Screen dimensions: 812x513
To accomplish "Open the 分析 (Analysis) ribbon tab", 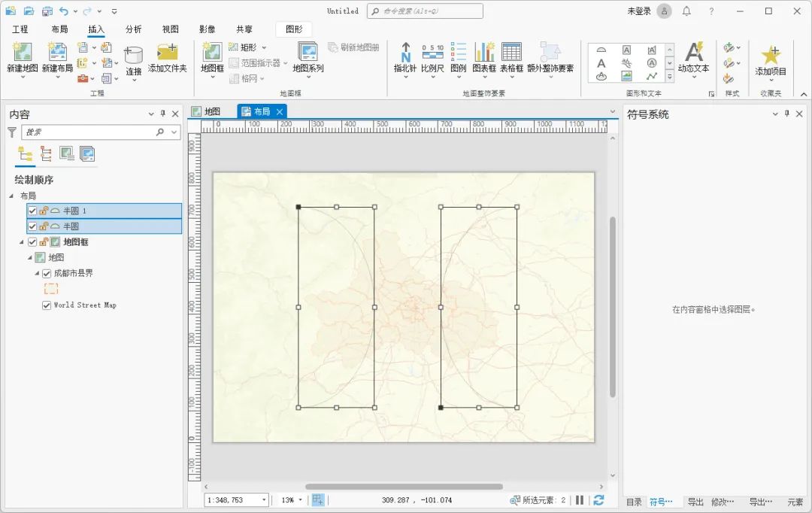I will click(x=134, y=29).
